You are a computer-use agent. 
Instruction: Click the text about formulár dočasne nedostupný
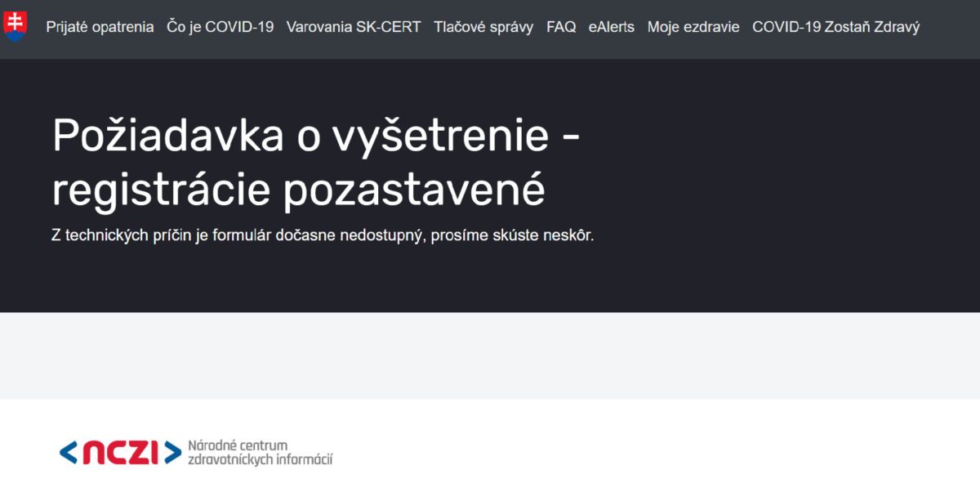[x=323, y=235]
